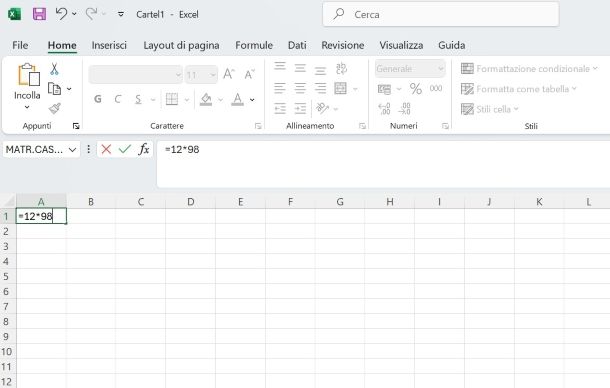
Task: Click the Comma Style 000 icon
Action: click(x=436, y=88)
